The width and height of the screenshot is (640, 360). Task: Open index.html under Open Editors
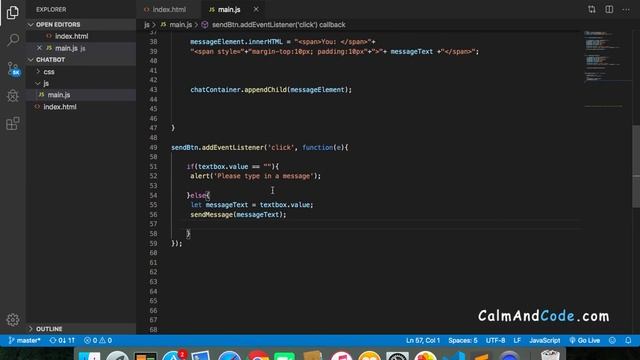coord(81,36)
